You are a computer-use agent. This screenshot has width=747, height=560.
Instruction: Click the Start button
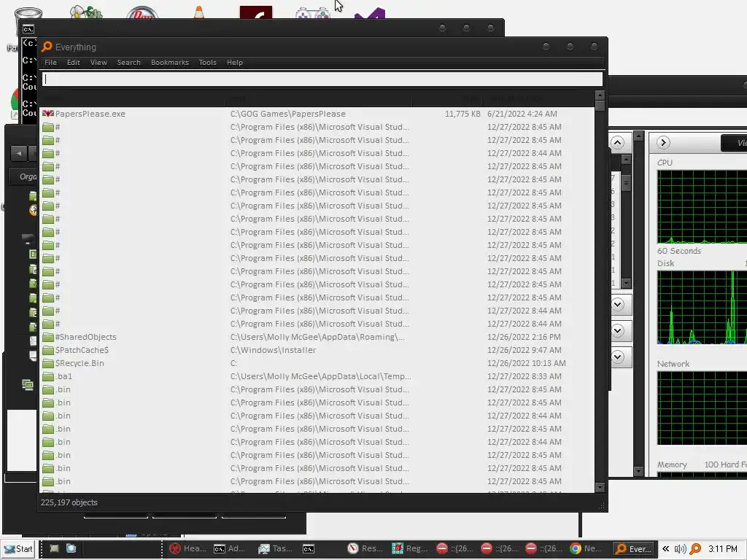click(18, 549)
